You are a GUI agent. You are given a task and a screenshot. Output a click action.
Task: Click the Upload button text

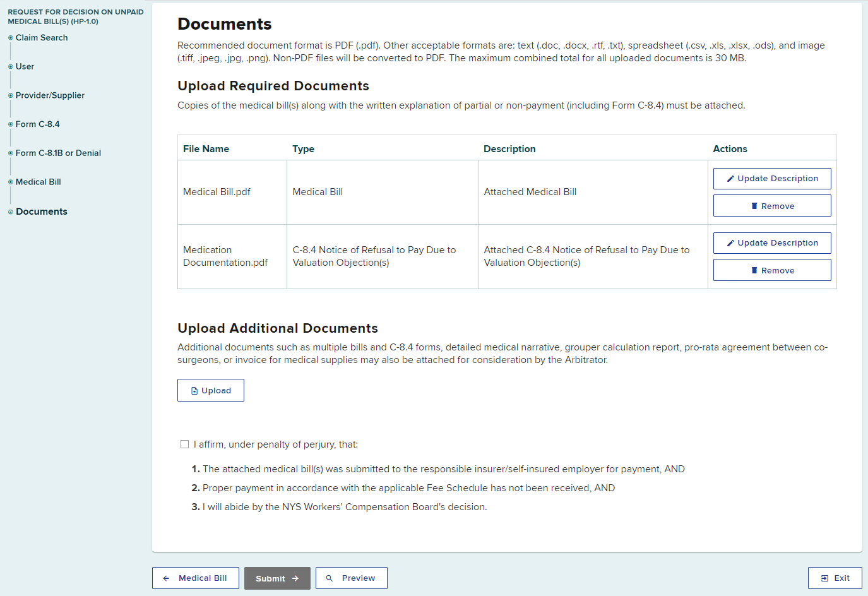pos(216,391)
